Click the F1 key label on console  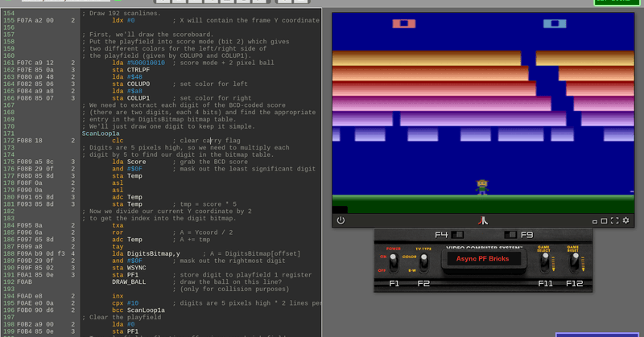click(394, 284)
